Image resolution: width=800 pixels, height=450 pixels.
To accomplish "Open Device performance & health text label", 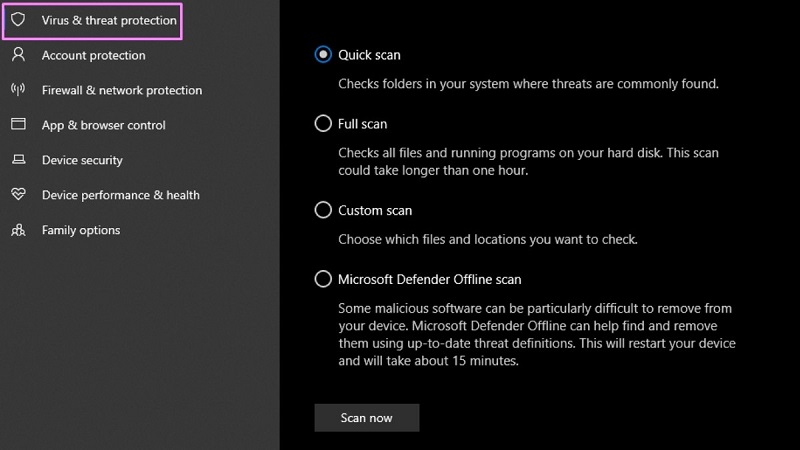I will click(120, 195).
